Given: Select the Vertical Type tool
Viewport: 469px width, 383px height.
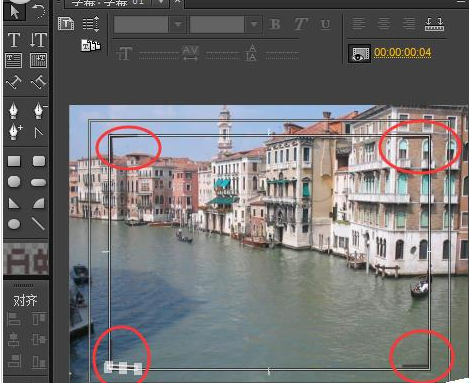Looking at the screenshot, I should (x=38, y=40).
